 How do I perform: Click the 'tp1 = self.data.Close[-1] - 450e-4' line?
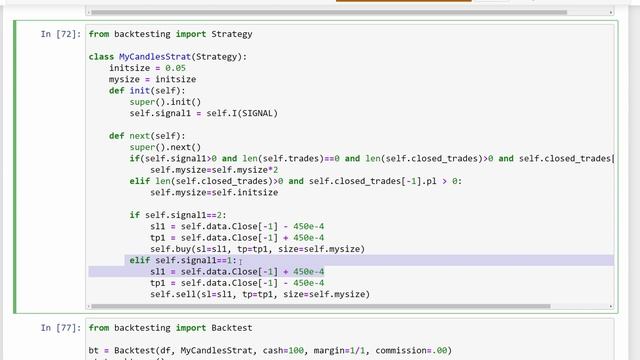pyautogui.click(x=237, y=283)
